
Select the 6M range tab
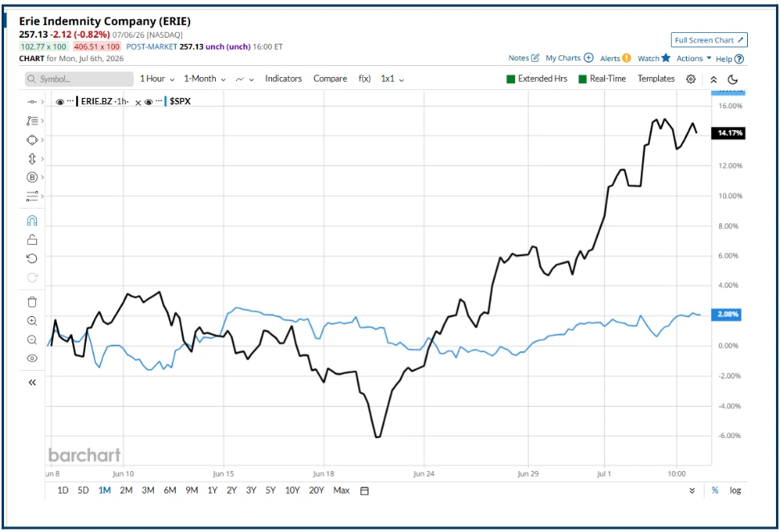[169, 490]
